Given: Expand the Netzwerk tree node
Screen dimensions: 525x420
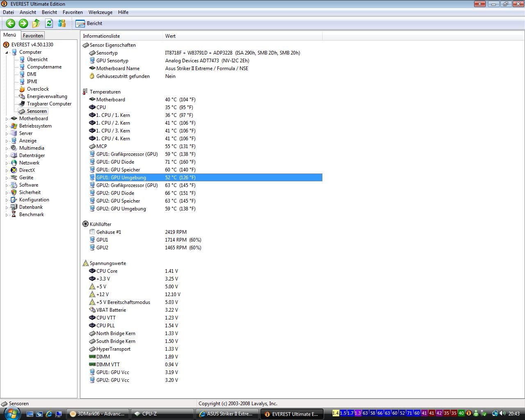Looking at the screenshot, I should pyautogui.click(x=7, y=163).
